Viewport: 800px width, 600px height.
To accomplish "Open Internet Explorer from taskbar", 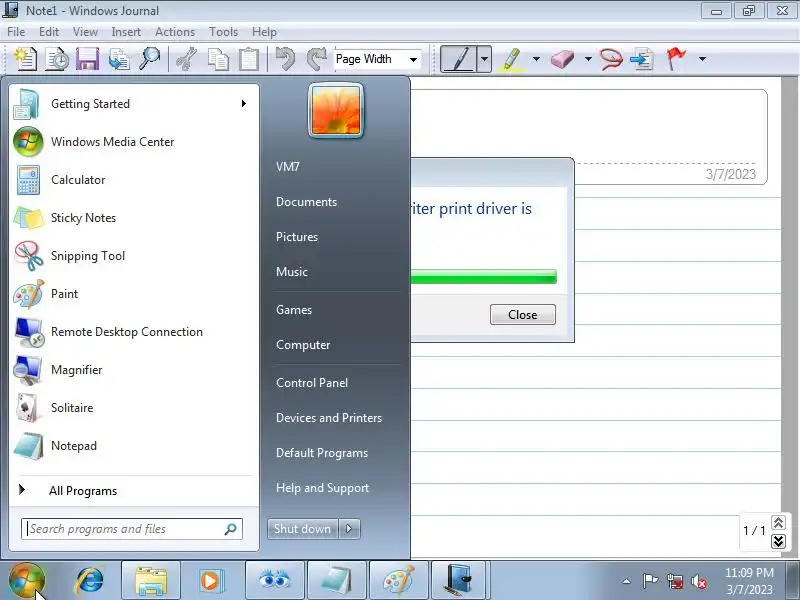I will 90,581.
